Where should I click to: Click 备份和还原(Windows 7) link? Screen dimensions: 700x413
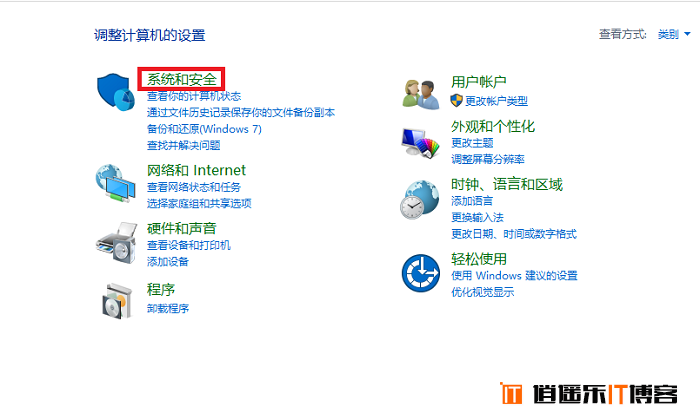point(204,129)
